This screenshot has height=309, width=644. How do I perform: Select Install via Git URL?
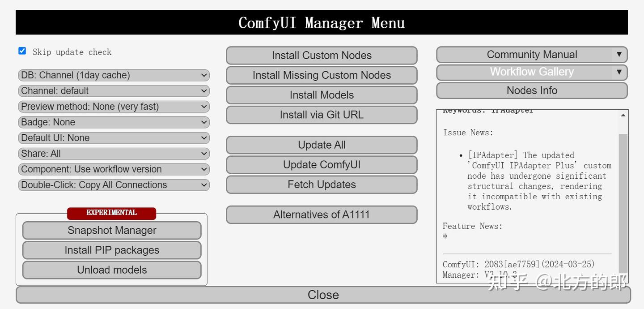click(x=322, y=115)
